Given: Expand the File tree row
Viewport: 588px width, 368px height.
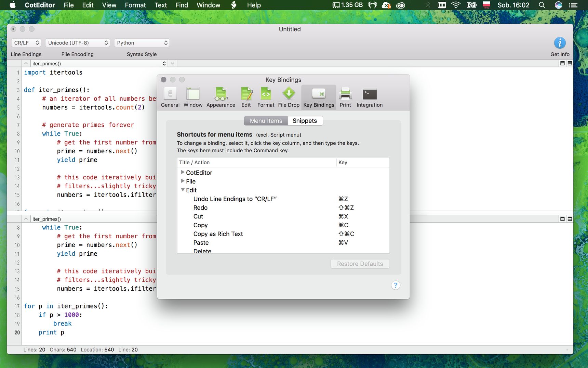Looking at the screenshot, I should pyautogui.click(x=183, y=181).
